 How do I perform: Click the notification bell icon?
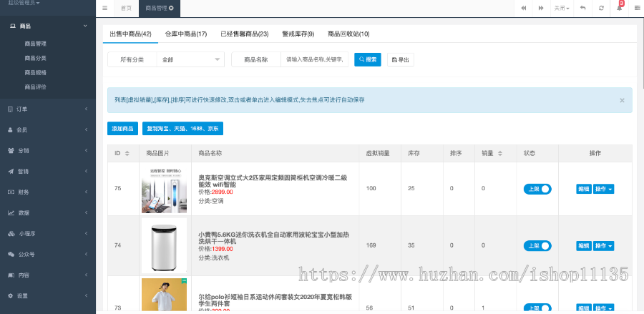[619, 8]
